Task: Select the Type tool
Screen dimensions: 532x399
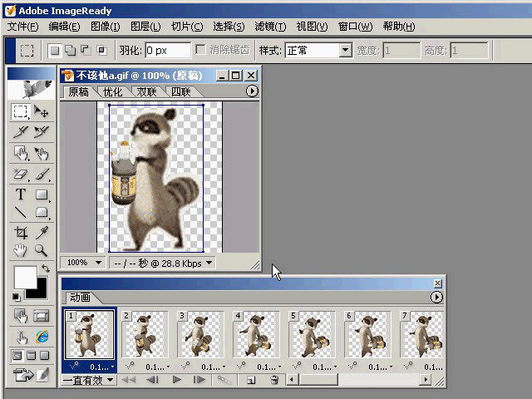Action: coord(20,195)
